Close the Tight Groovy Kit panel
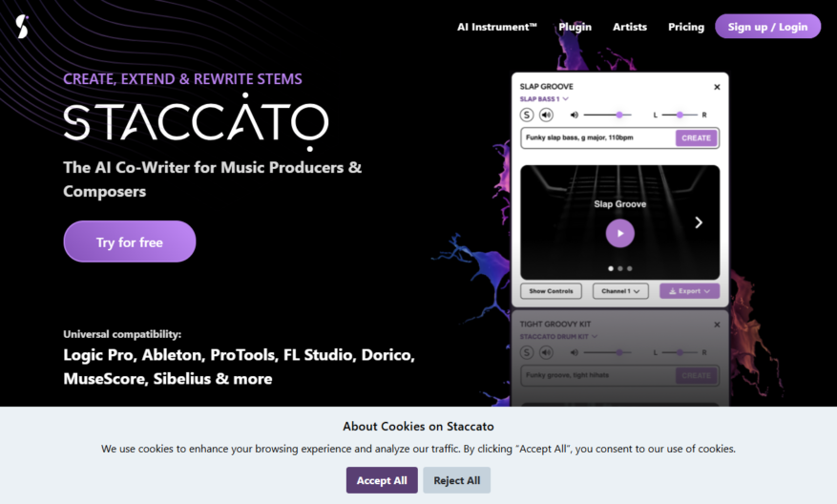The height and width of the screenshot is (504, 837). point(717,325)
